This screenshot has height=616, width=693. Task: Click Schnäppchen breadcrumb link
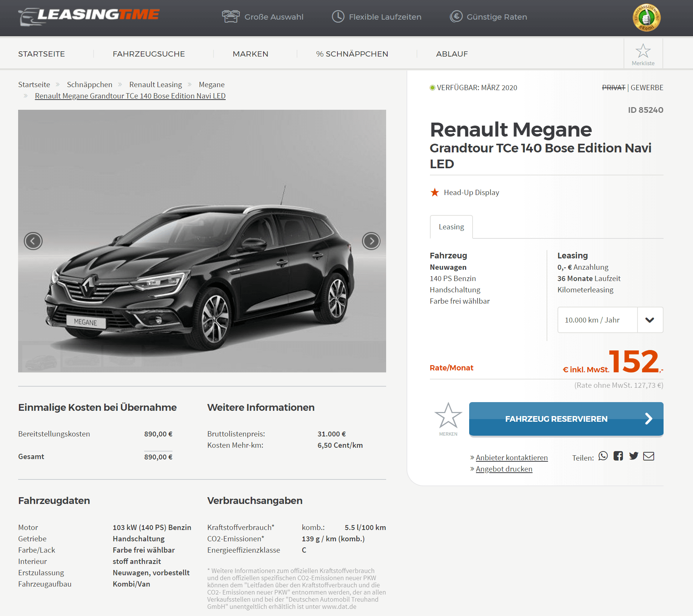[89, 84]
